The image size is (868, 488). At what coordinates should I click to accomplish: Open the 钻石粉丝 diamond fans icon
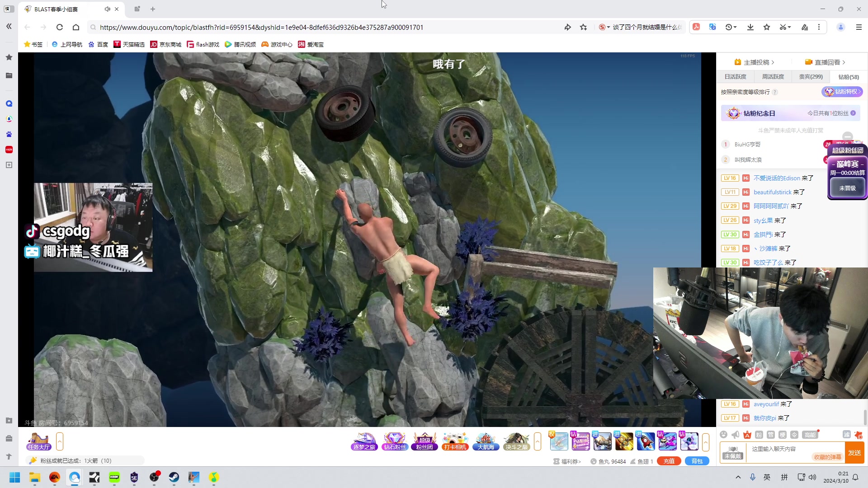[x=395, y=441]
